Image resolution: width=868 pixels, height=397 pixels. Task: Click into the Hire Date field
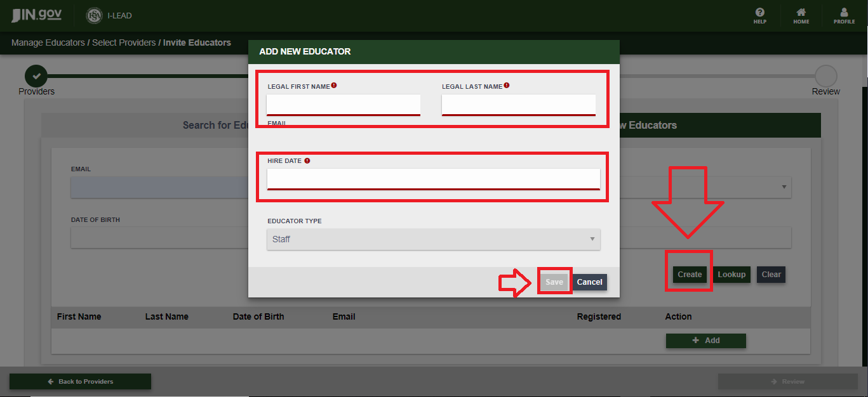[433, 178]
